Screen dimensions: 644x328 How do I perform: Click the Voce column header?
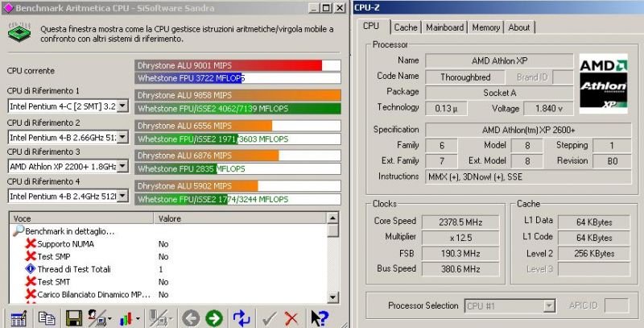point(82,218)
